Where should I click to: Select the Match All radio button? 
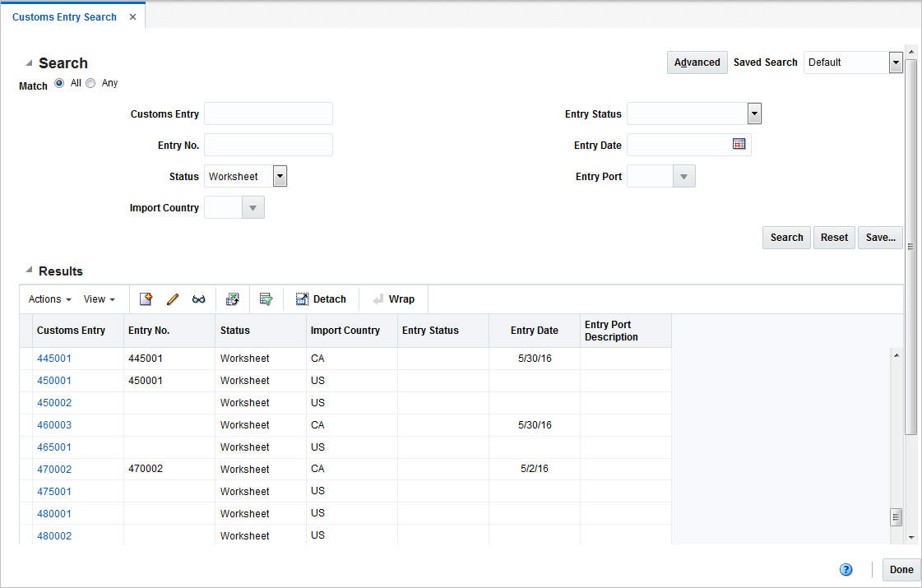[58, 82]
